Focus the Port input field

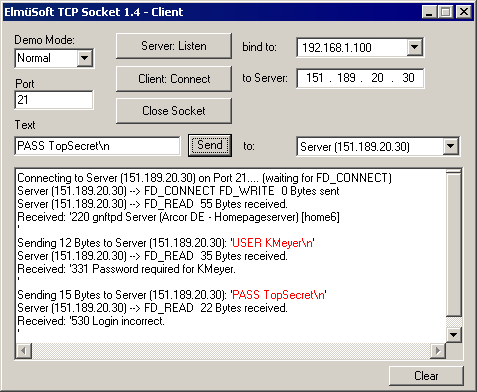(54, 100)
